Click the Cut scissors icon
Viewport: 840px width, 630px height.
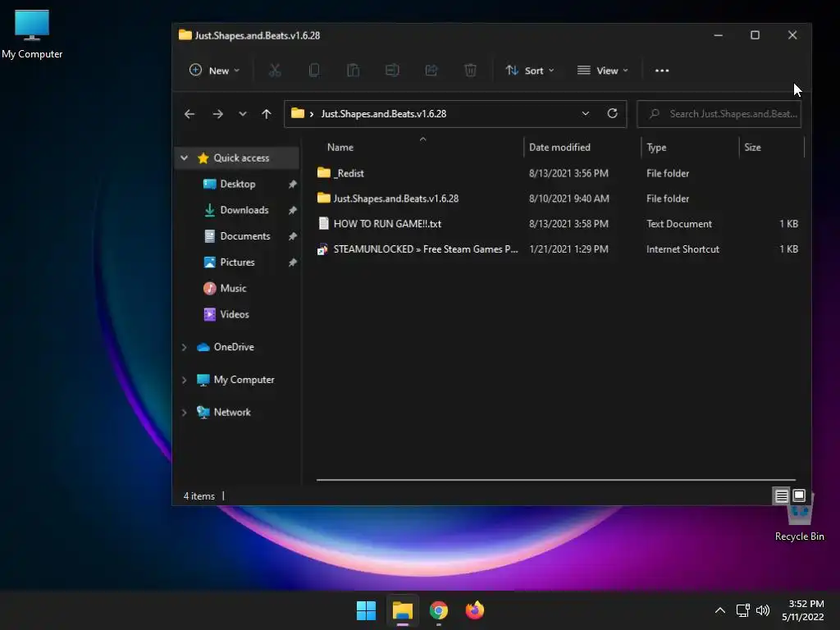pos(275,71)
